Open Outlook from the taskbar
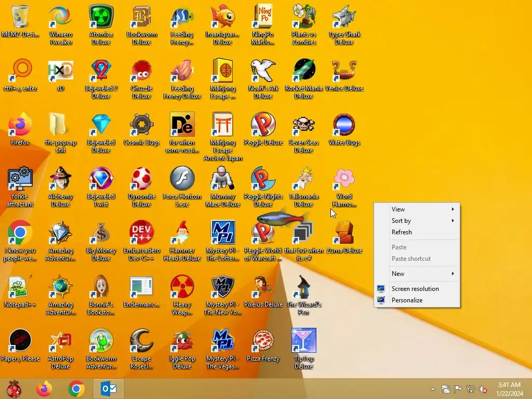This screenshot has height=399, width=532. (109, 389)
